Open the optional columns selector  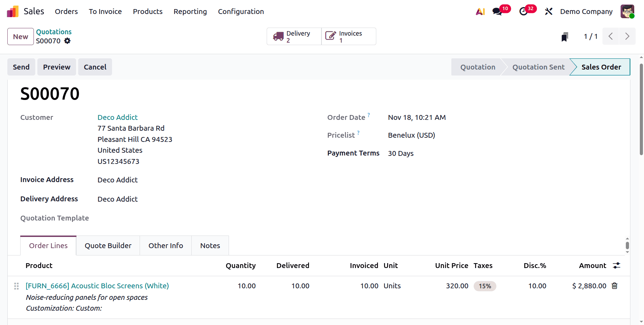pos(616,265)
